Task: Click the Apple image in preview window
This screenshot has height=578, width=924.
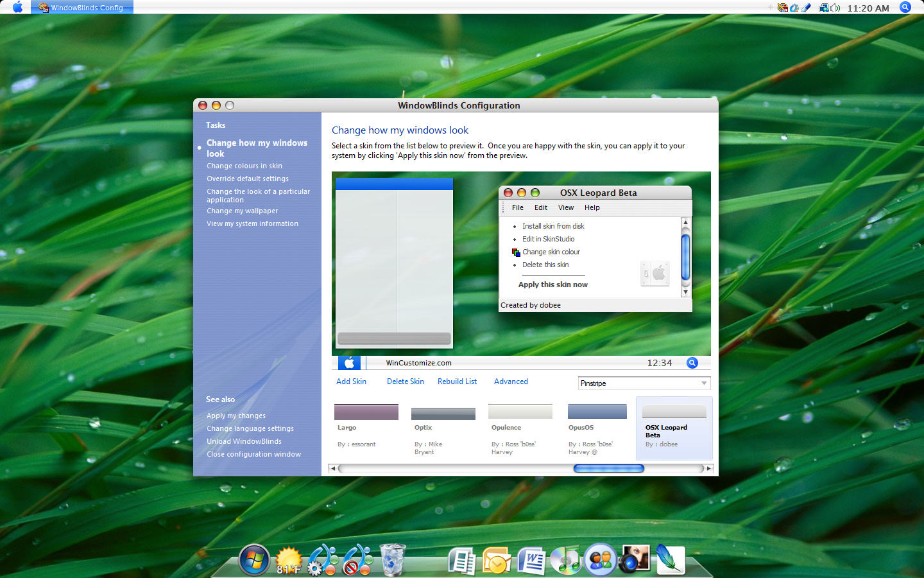Action: tap(655, 274)
